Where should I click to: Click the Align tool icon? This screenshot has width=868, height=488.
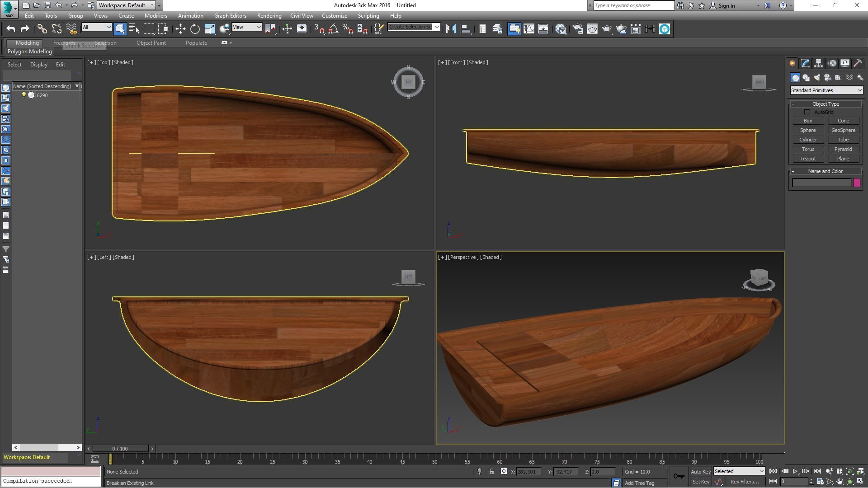[465, 29]
